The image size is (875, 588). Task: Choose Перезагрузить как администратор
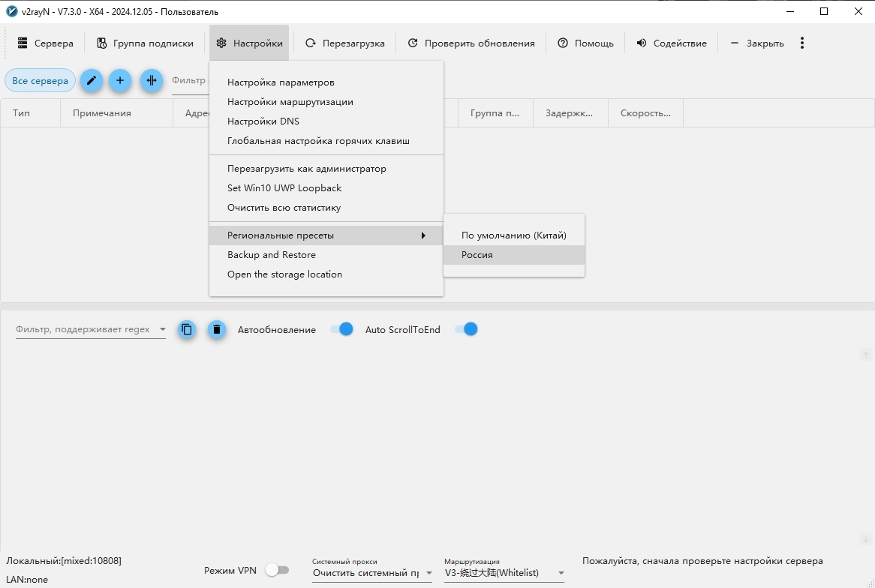(326, 169)
